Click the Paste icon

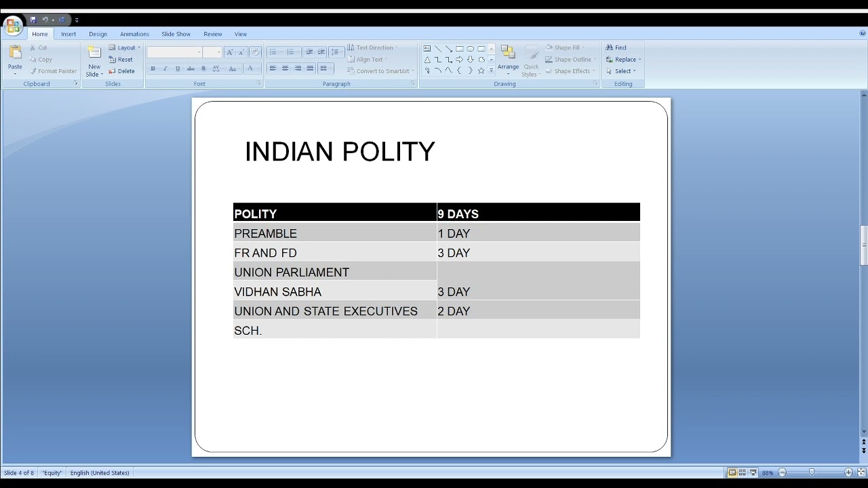click(x=15, y=53)
